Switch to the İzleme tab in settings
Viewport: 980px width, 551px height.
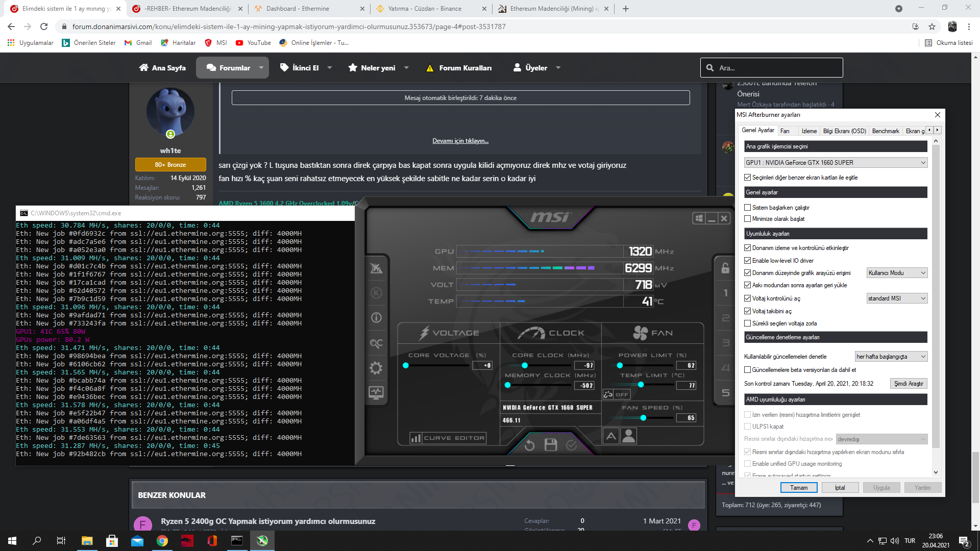(x=809, y=131)
